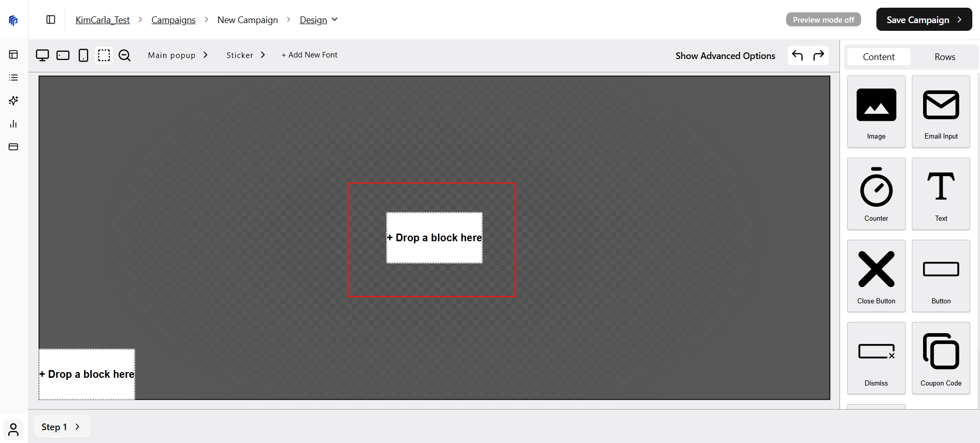
Task: Select the dashed selection frame tool
Action: [104, 55]
